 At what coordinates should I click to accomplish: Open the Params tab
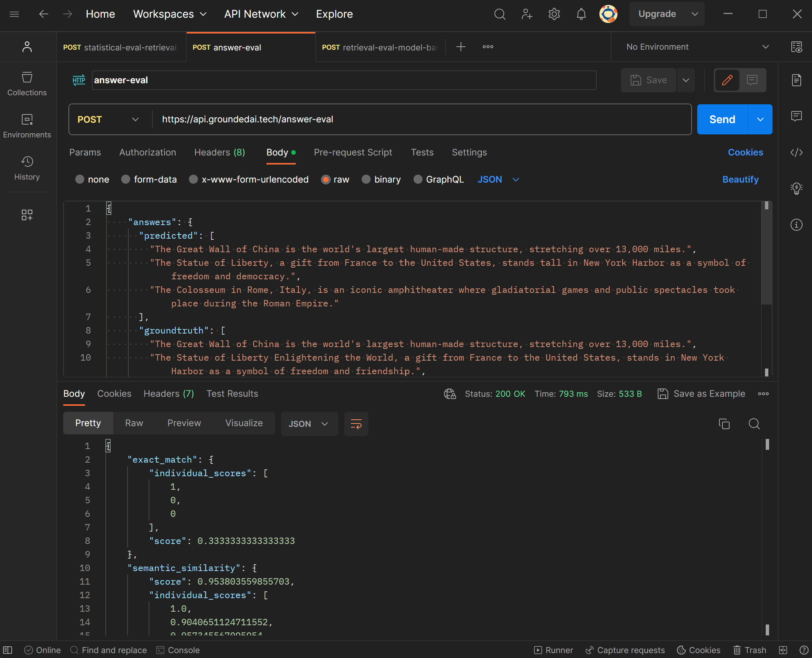(x=85, y=152)
